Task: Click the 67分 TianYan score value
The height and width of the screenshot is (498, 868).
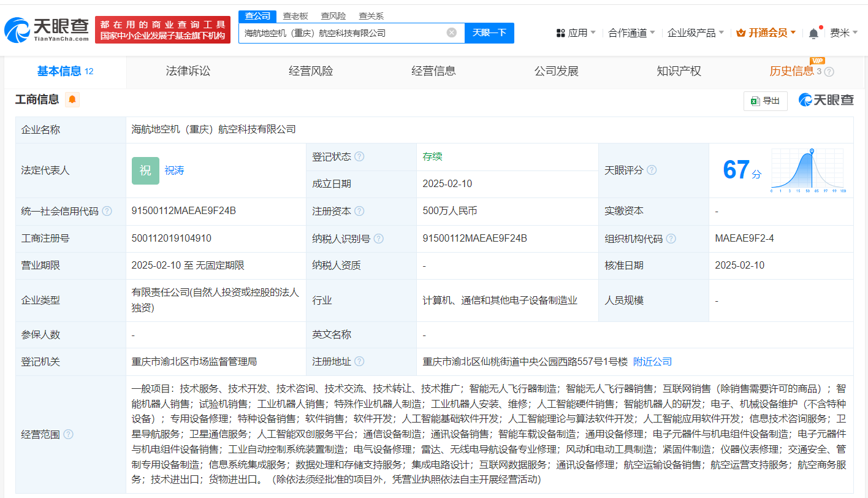Action: (x=742, y=170)
